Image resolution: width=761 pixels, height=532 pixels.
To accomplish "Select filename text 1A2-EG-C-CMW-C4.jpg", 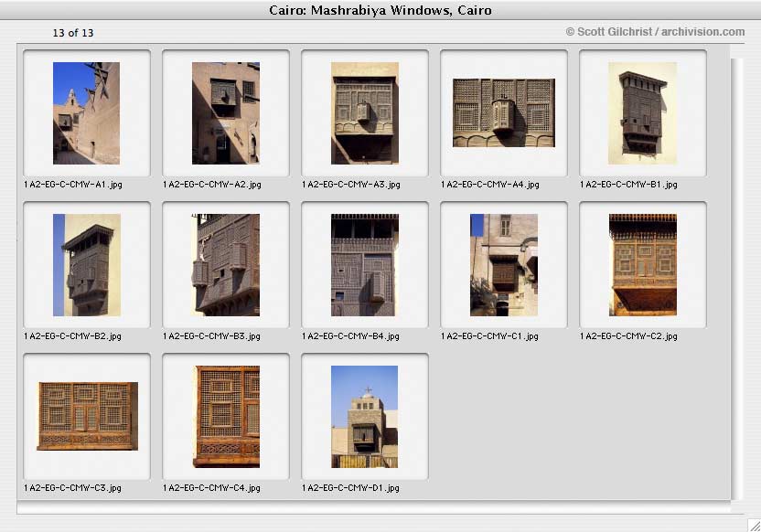I will 211,488.
